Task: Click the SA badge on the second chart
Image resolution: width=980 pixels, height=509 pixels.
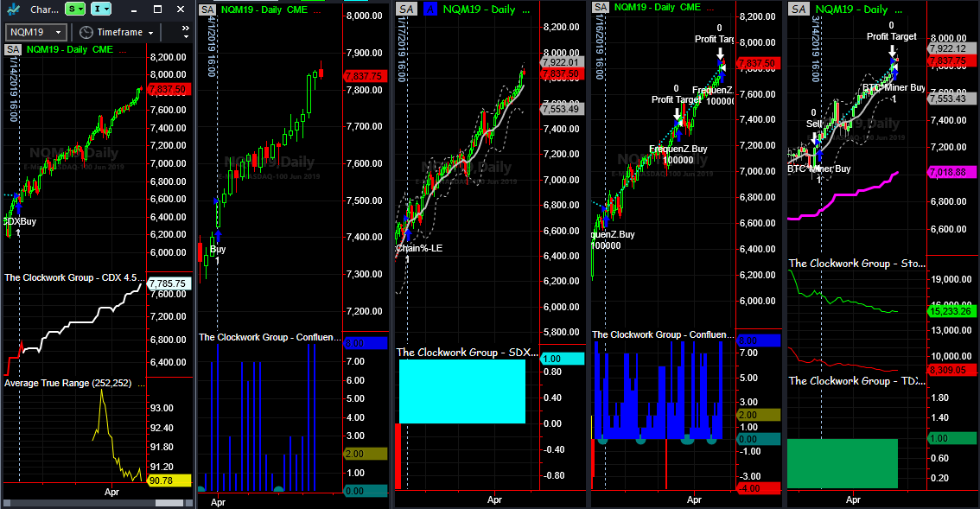Action: (x=207, y=10)
